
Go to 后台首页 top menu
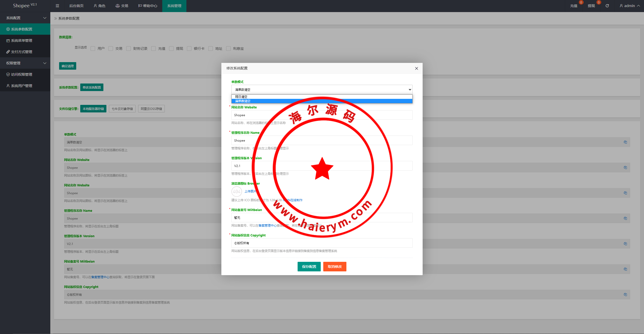[76, 6]
